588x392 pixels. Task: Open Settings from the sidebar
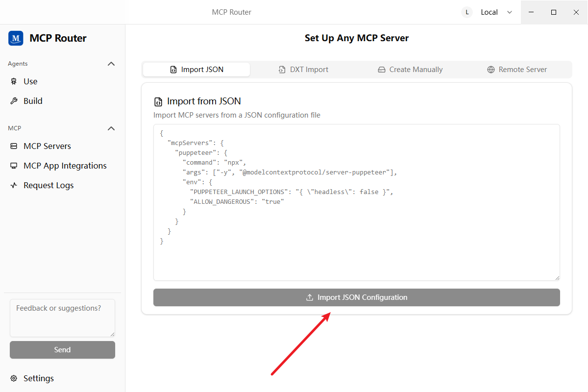(x=38, y=378)
